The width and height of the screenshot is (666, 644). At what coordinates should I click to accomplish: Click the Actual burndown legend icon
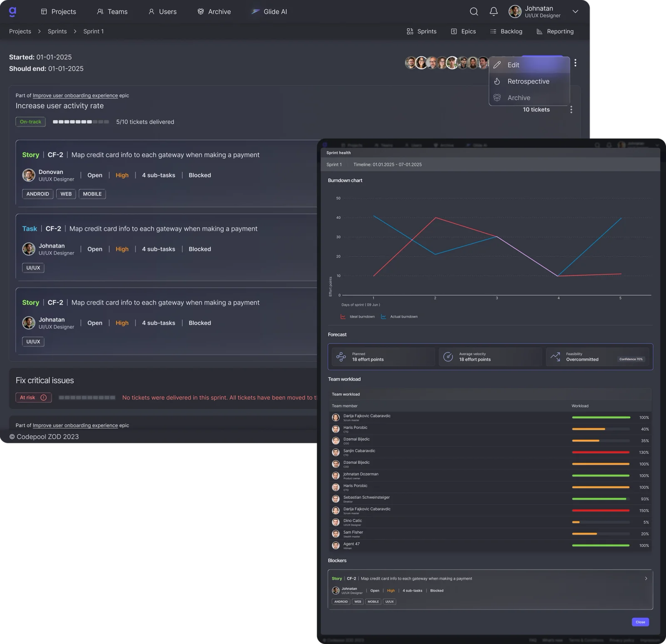pyautogui.click(x=383, y=317)
